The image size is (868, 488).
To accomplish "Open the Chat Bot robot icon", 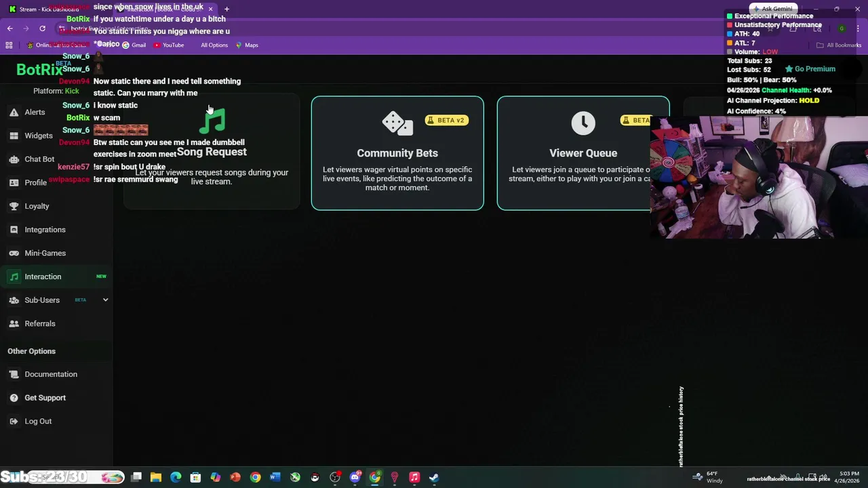I will [x=14, y=159].
